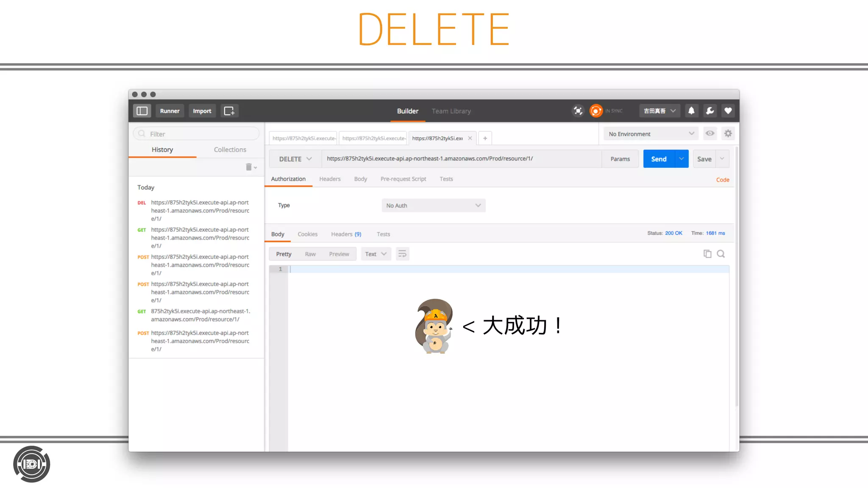Click the orange sync status icon
The image size is (868, 488).
click(x=596, y=111)
